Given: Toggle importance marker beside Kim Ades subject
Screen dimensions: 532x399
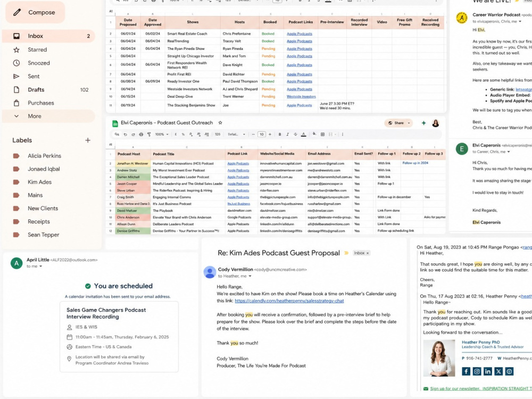Looking at the screenshot, I should [346, 253].
